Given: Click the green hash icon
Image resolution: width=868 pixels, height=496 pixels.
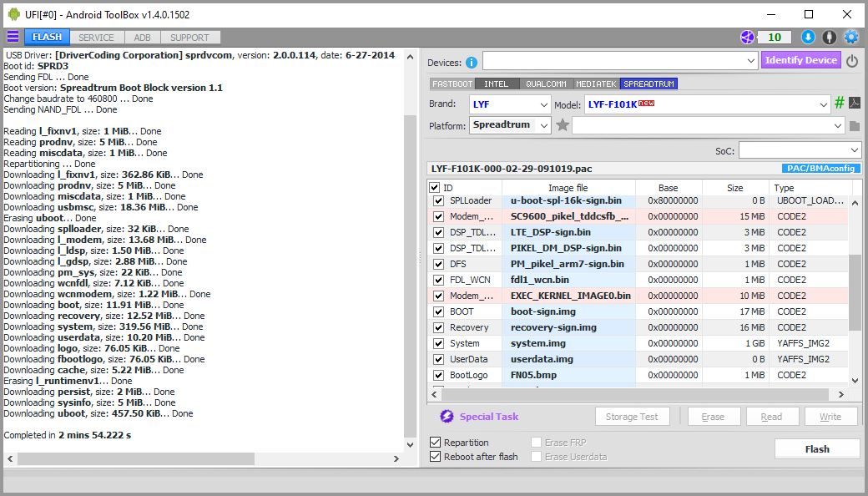Looking at the screenshot, I should click(x=840, y=103).
